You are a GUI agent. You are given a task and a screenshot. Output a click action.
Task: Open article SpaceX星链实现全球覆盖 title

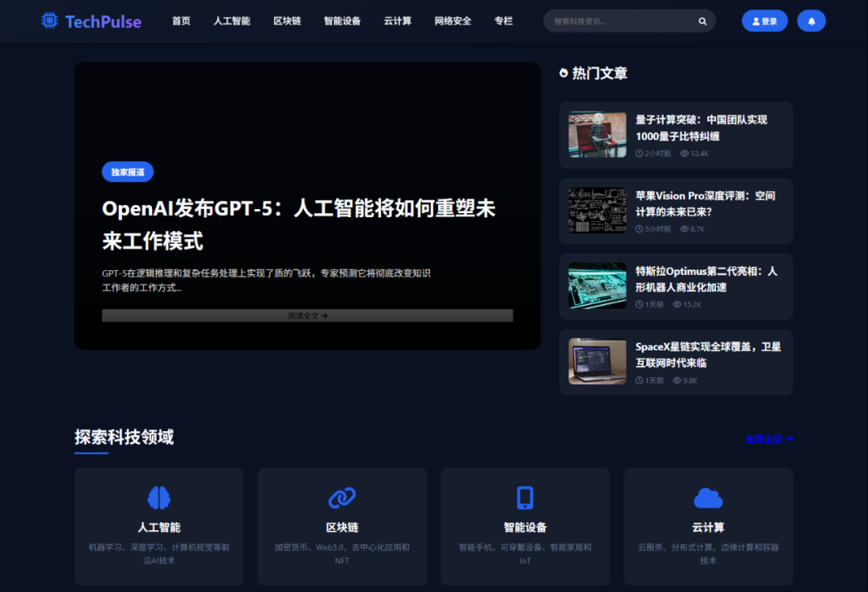[708, 355]
